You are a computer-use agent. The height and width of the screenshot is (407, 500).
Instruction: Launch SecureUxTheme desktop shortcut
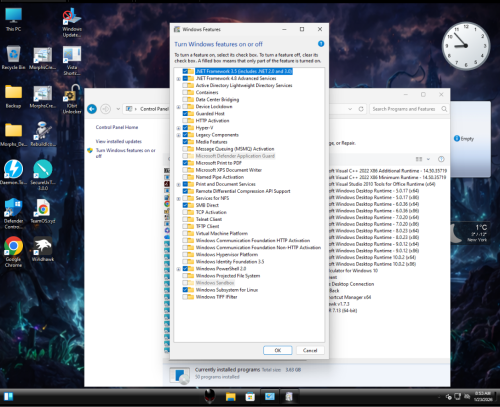click(x=43, y=175)
